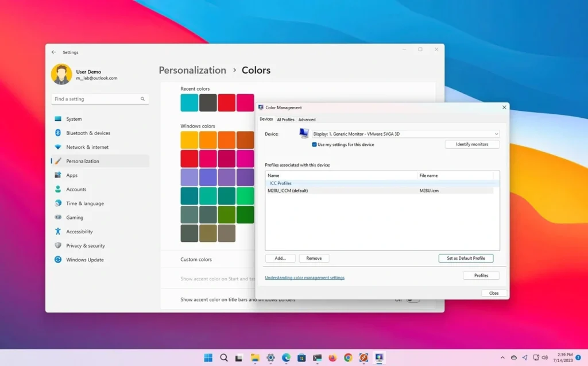588x366 pixels.
Task: Open Bluetooth & devices settings
Action: point(89,133)
